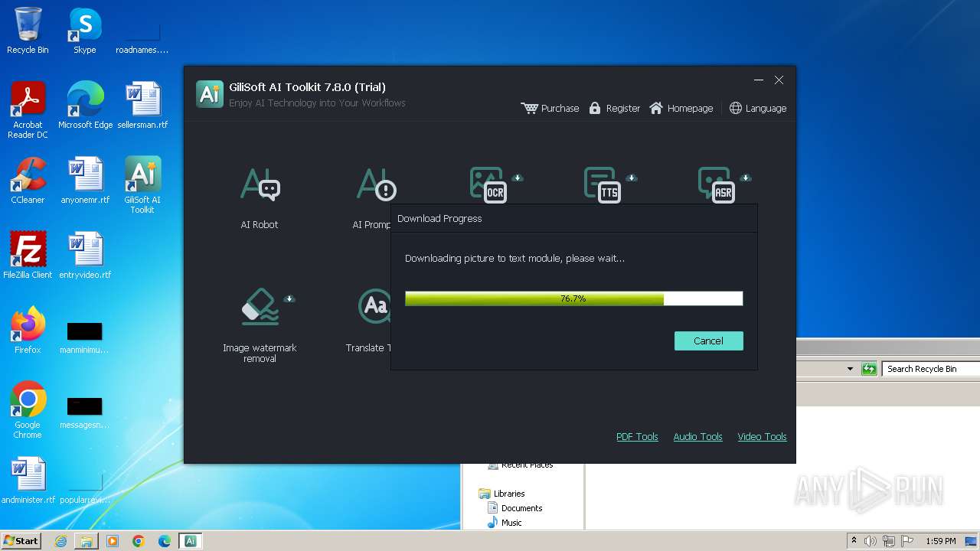Click the taskbar clock showing 1:59 PM

point(941,541)
